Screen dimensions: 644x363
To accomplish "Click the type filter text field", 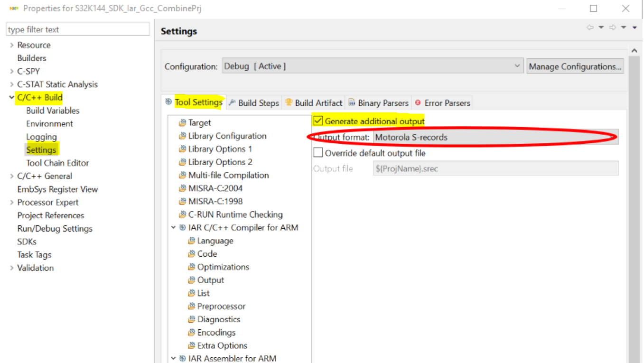I will 78,29.
